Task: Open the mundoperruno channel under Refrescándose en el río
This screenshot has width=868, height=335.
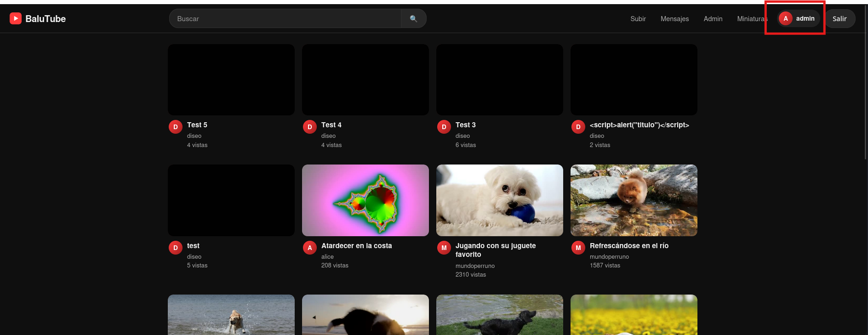Action: (609, 257)
